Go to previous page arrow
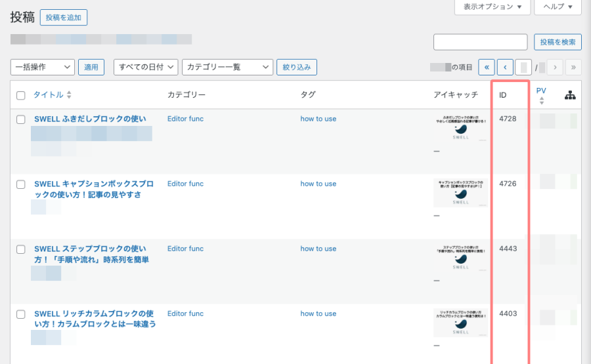Screen dimensions: 591x364 click(505, 67)
